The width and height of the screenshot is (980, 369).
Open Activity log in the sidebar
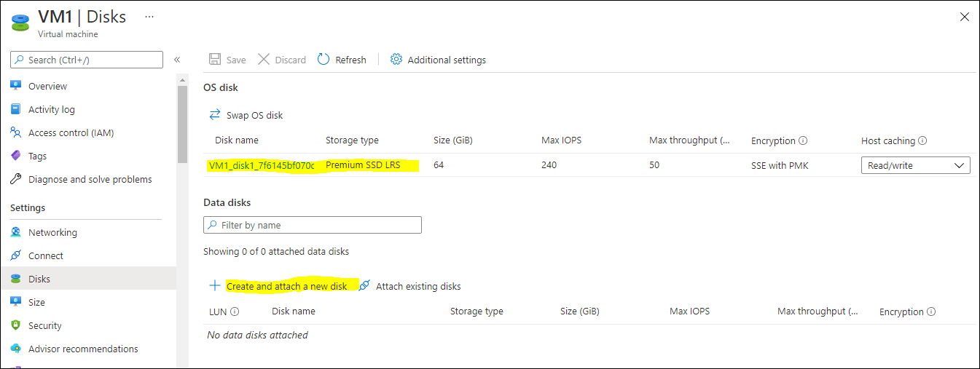click(52, 109)
